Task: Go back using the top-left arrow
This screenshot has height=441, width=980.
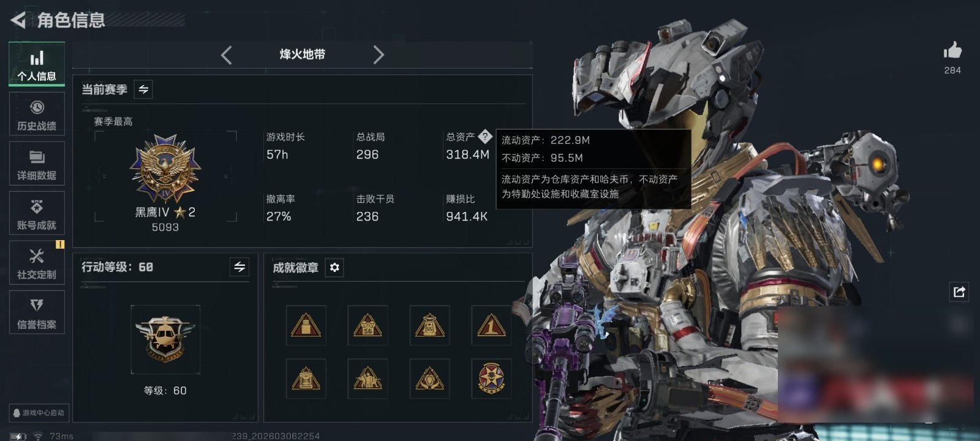Action: [18, 20]
